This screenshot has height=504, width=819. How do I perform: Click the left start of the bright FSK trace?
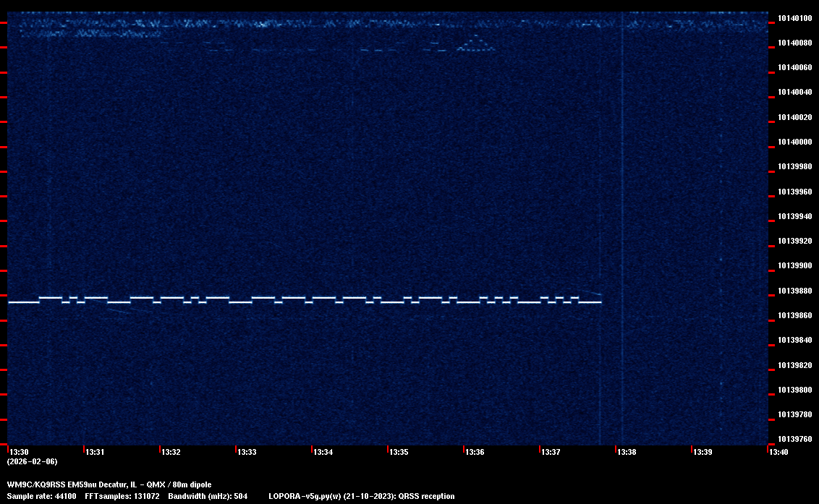click(x=10, y=302)
